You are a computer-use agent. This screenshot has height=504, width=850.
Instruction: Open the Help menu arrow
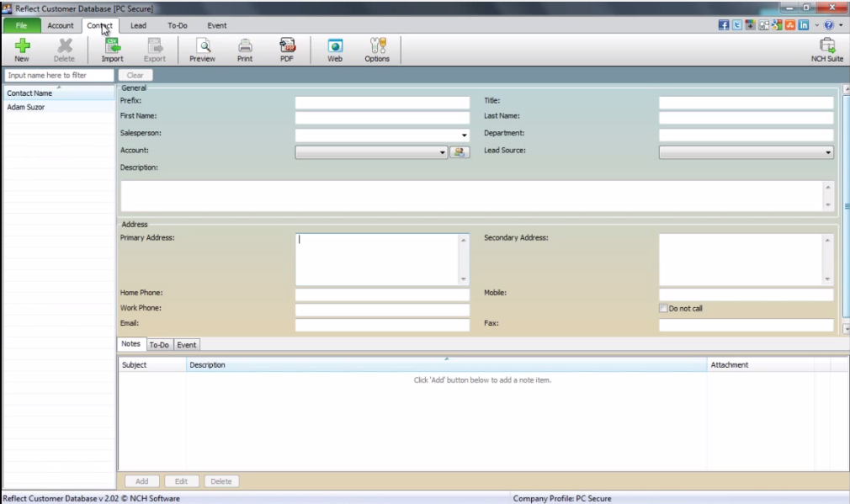(841, 25)
